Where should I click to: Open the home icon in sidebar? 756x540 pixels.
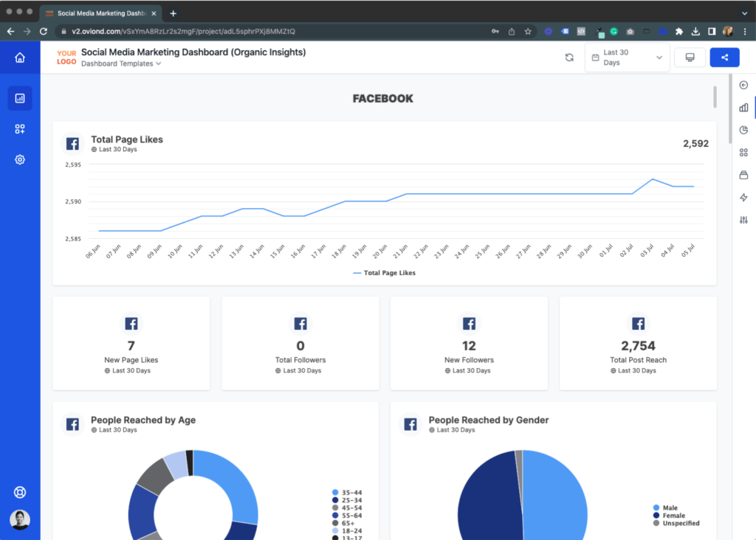(20, 58)
